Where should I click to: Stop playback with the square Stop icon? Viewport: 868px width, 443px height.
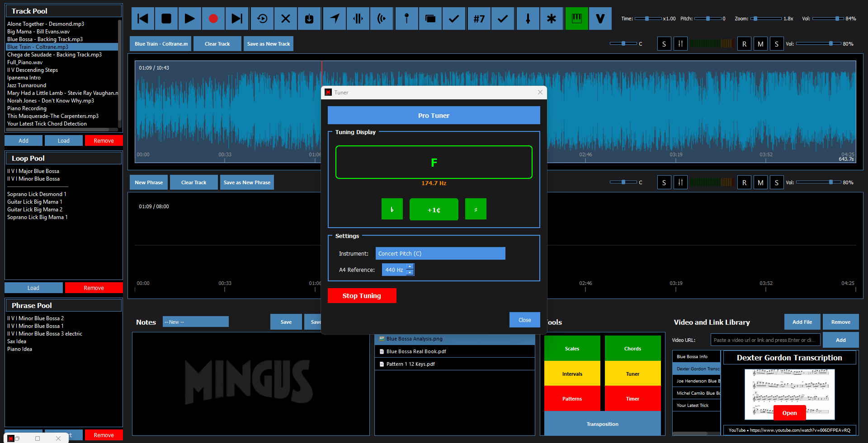tap(166, 19)
